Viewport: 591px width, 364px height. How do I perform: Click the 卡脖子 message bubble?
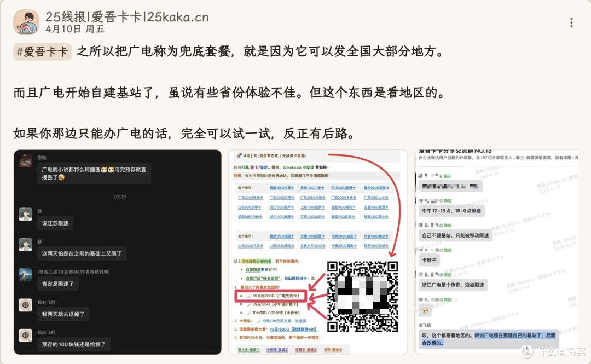[x=429, y=260]
